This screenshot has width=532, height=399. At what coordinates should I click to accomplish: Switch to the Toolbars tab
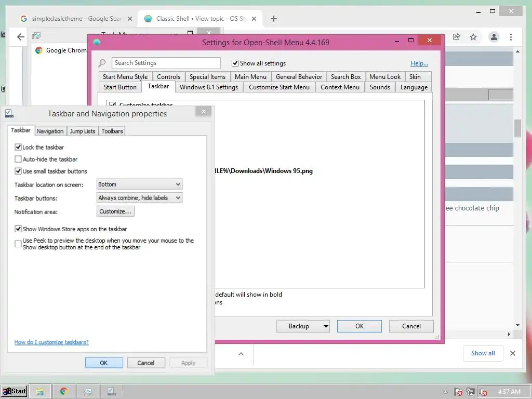(x=112, y=131)
